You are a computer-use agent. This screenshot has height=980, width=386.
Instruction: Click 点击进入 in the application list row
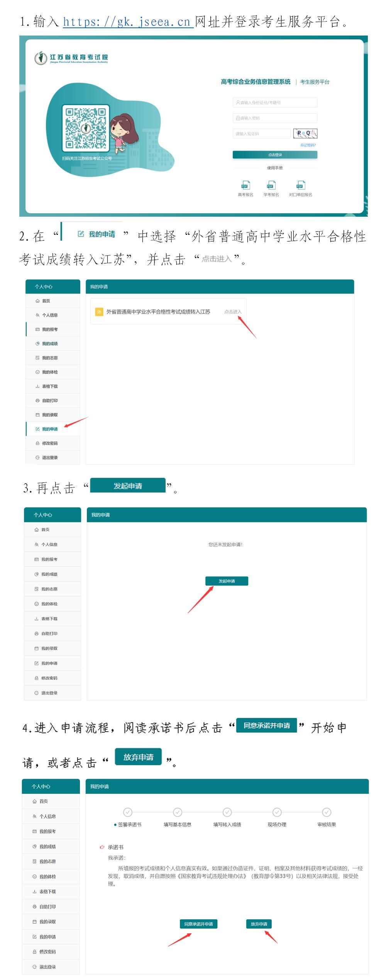(x=233, y=312)
